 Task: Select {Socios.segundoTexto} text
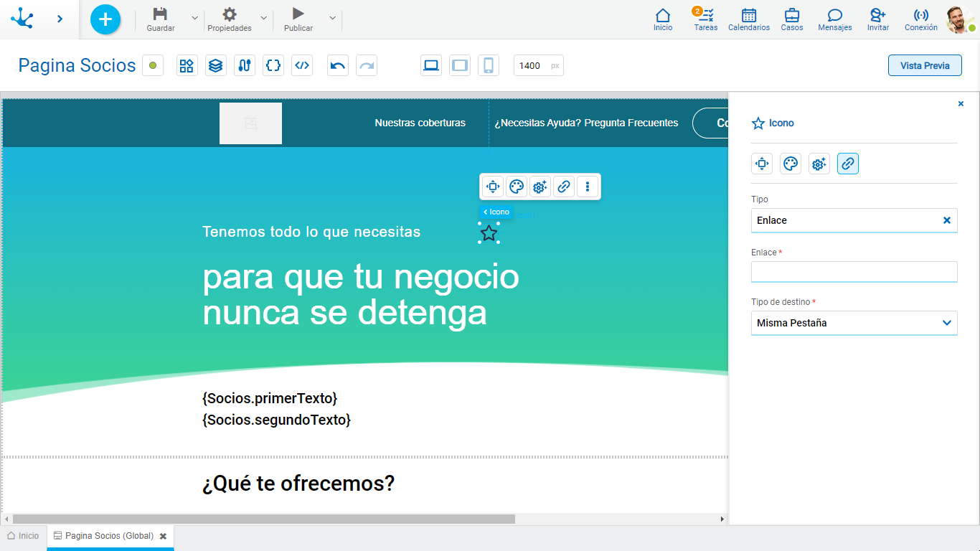(276, 420)
